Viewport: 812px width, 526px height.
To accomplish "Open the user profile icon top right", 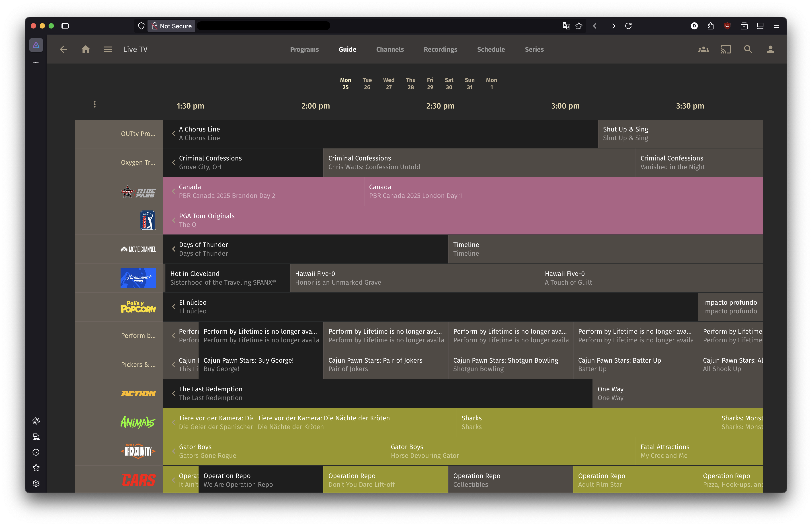I will (770, 49).
